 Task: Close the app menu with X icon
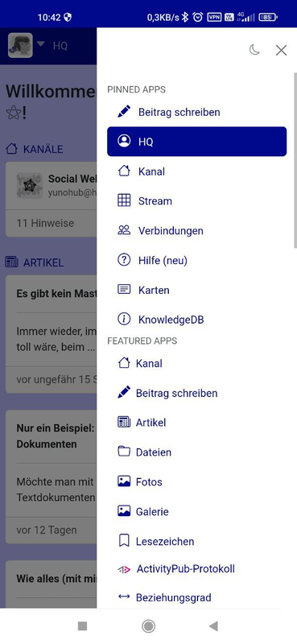[282, 50]
